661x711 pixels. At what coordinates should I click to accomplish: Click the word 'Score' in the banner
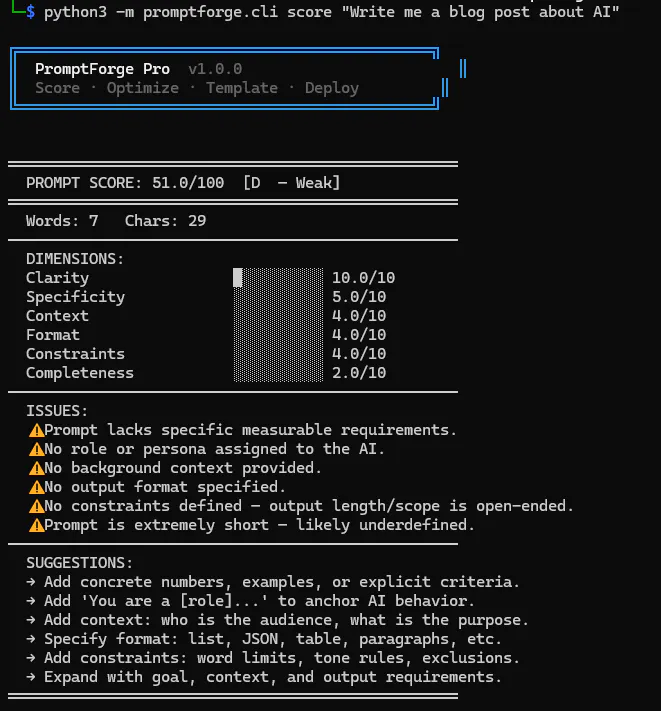click(x=58, y=88)
